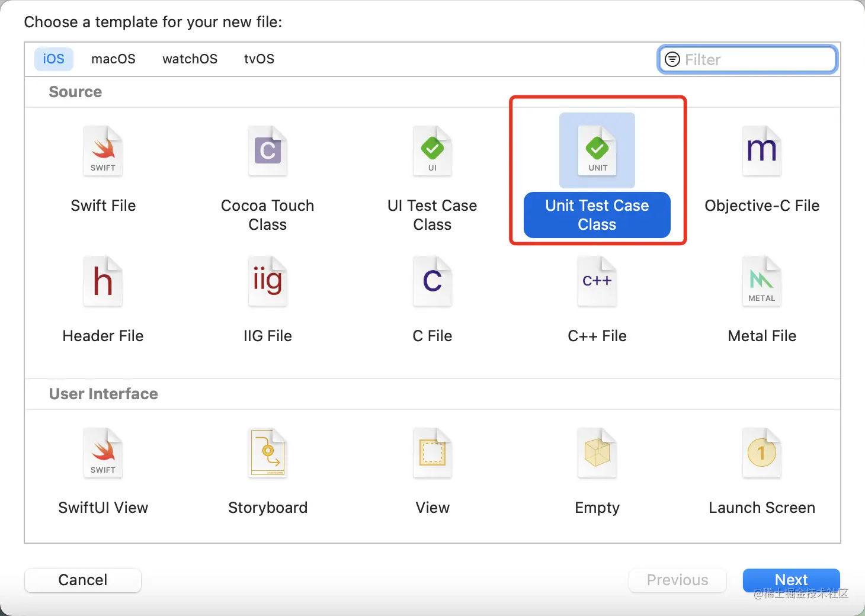The width and height of the screenshot is (865, 616).
Task: Switch to the tvOS tab
Action: click(259, 59)
